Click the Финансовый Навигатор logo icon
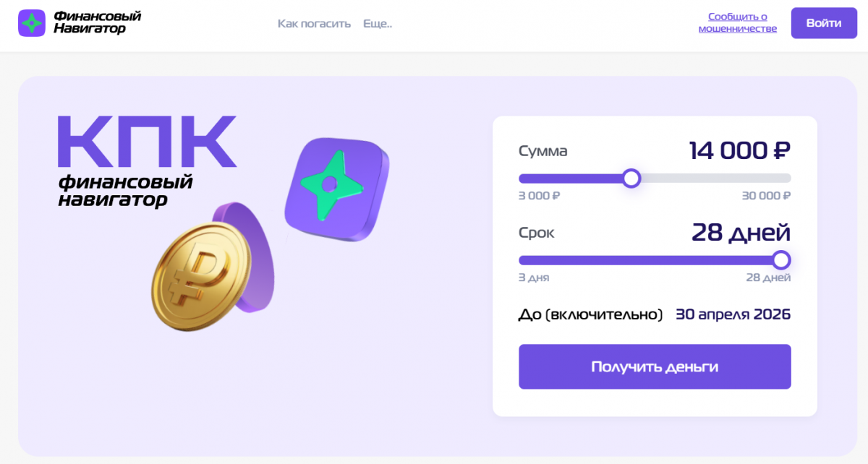The width and height of the screenshot is (868, 464). (x=32, y=23)
